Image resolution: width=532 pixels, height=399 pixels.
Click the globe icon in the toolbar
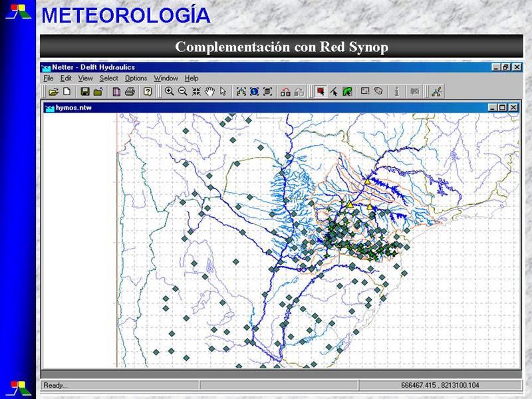(254, 92)
